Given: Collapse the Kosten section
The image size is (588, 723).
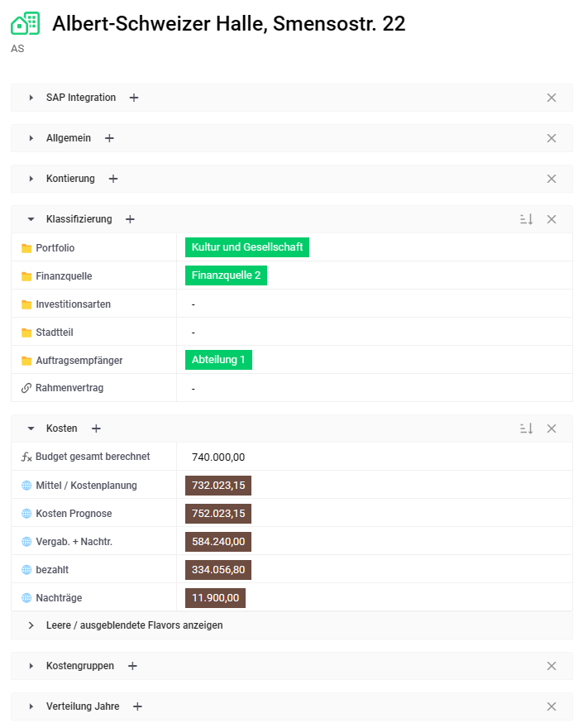Looking at the screenshot, I should click(31, 429).
